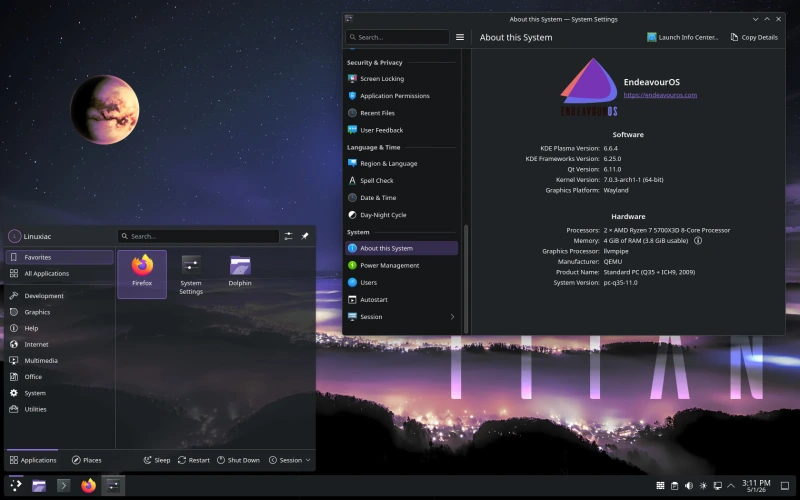Focus the System Settings search field
This screenshot has height=500, width=800.
pyautogui.click(x=397, y=37)
